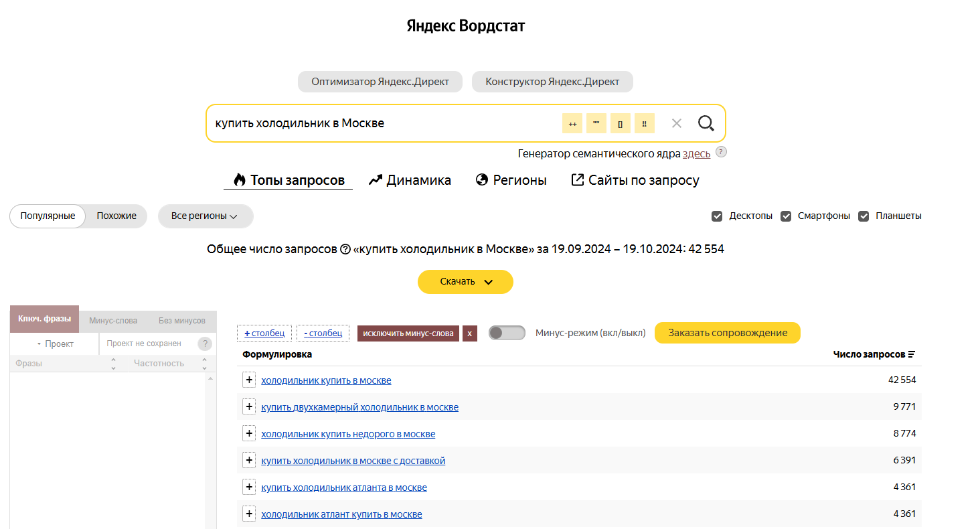The width and height of the screenshot is (980, 529).
Task: Click the brown 'x' button beside 'исключить минус-слова'
Action: coord(470,333)
